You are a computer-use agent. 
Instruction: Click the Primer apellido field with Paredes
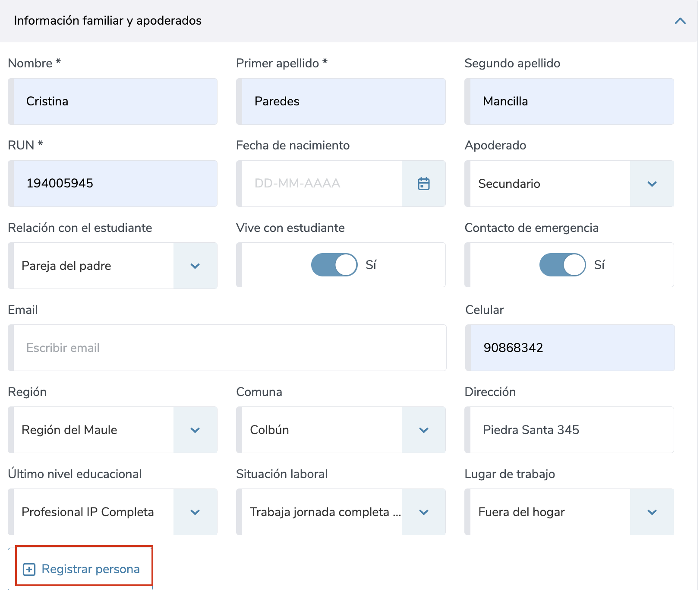point(343,102)
